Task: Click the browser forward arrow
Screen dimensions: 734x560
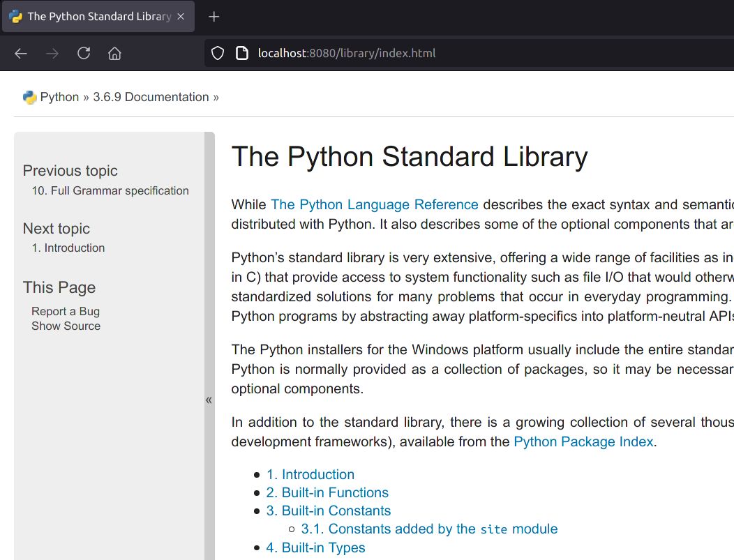Action: click(52, 53)
